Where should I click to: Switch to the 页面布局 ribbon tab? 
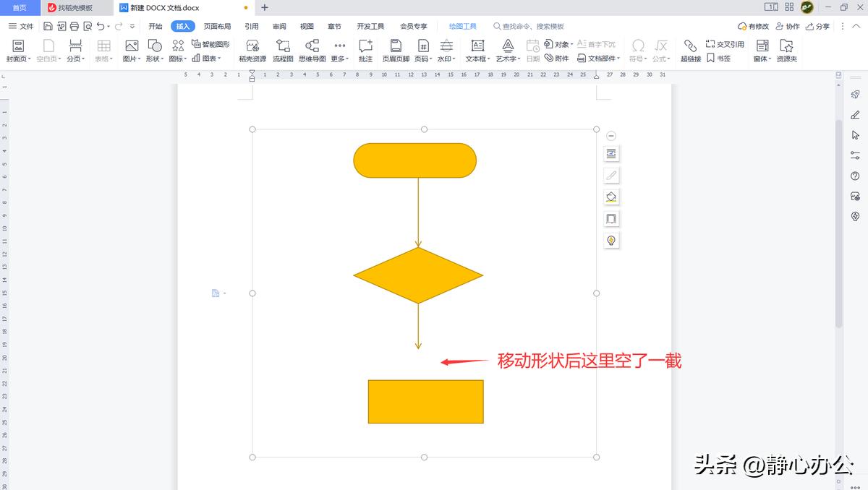pos(218,26)
